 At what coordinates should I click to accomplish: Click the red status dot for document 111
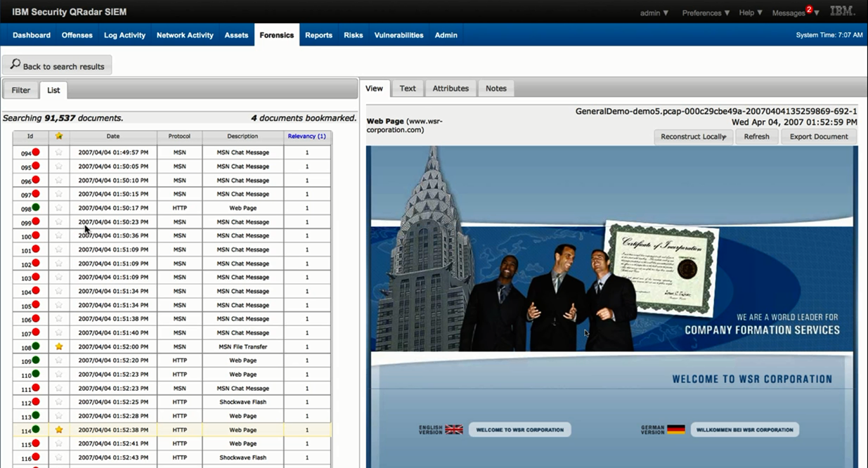36,388
